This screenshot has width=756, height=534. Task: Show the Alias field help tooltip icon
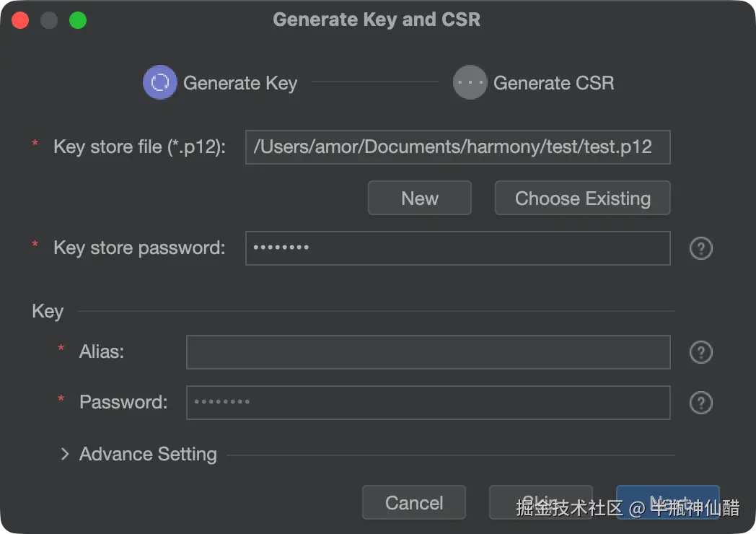coord(700,352)
